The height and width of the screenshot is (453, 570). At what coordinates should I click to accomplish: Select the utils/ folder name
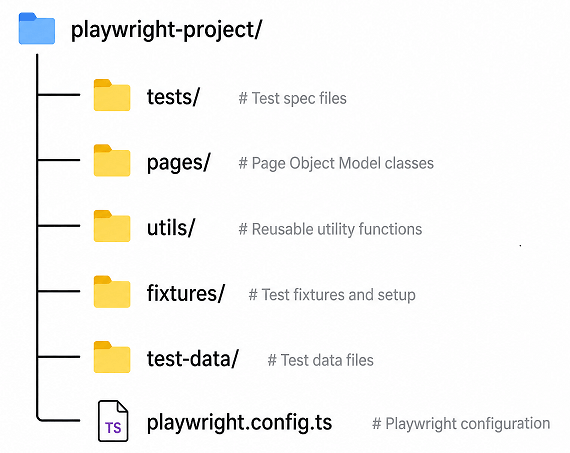[x=171, y=228]
